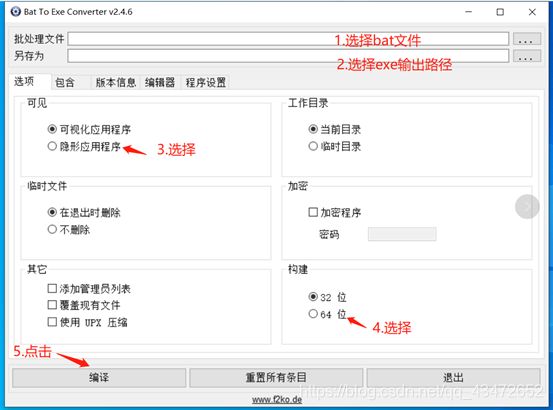Click the 重置所有条目 button
This screenshot has width=553, height=410.
click(276, 378)
